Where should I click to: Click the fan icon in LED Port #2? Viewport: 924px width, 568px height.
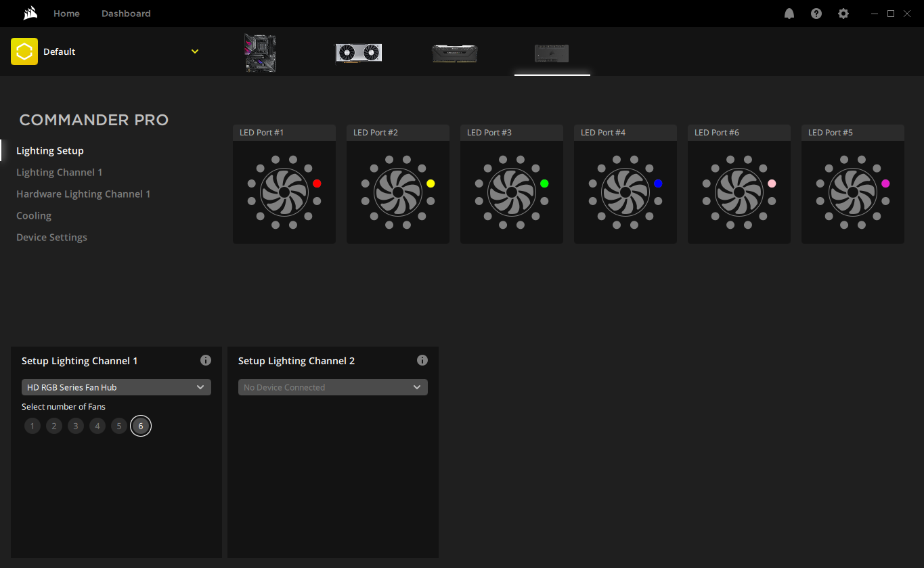(398, 192)
